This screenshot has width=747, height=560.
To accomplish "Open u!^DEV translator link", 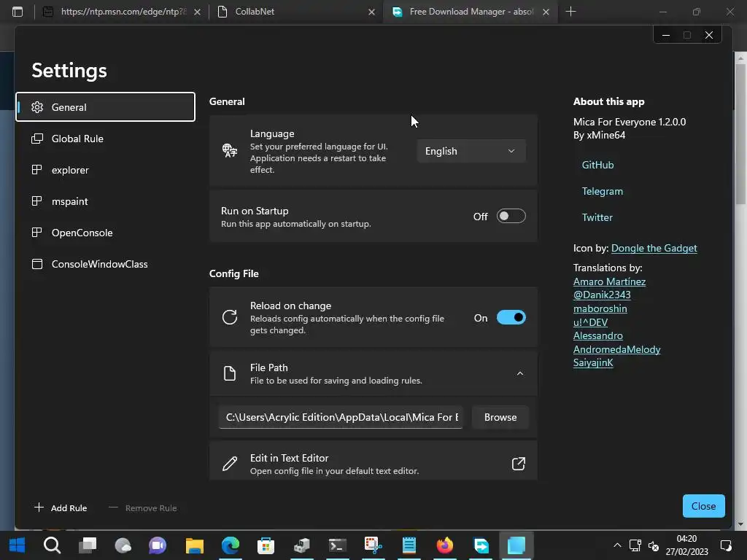I will click(x=590, y=322).
